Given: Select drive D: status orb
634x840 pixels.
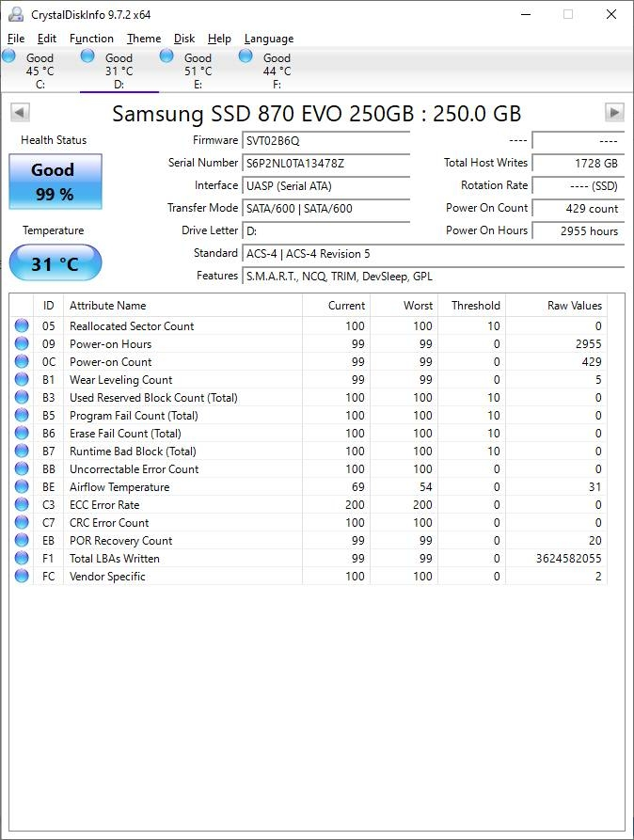Looking at the screenshot, I should tap(87, 55).
